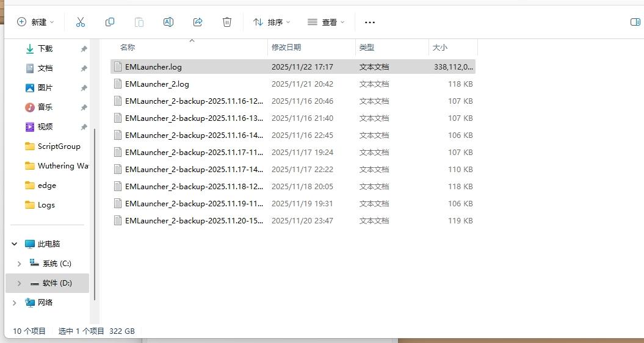Sort by 大小 size column header
The height and width of the screenshot is (343, 644).
point(440,48)
